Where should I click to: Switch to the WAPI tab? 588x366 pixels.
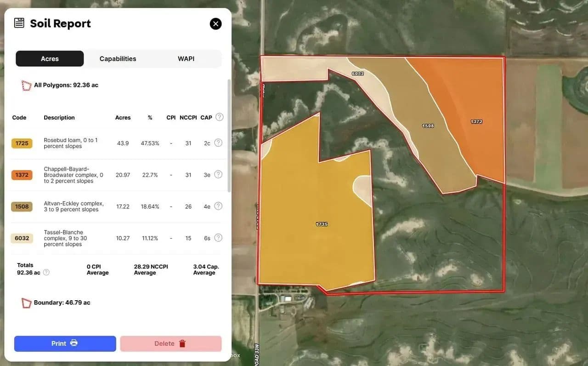(x=186, y=59)
